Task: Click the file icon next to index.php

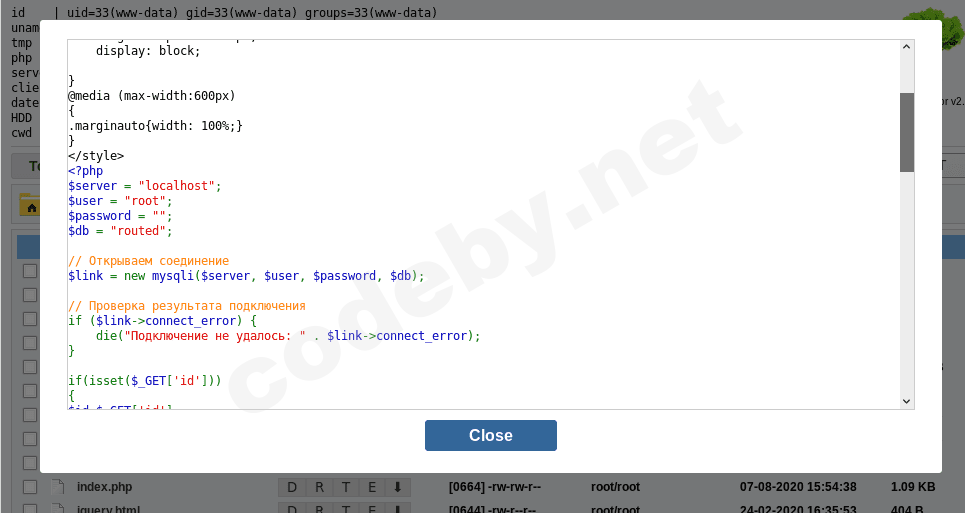Action: click(57, 487)
